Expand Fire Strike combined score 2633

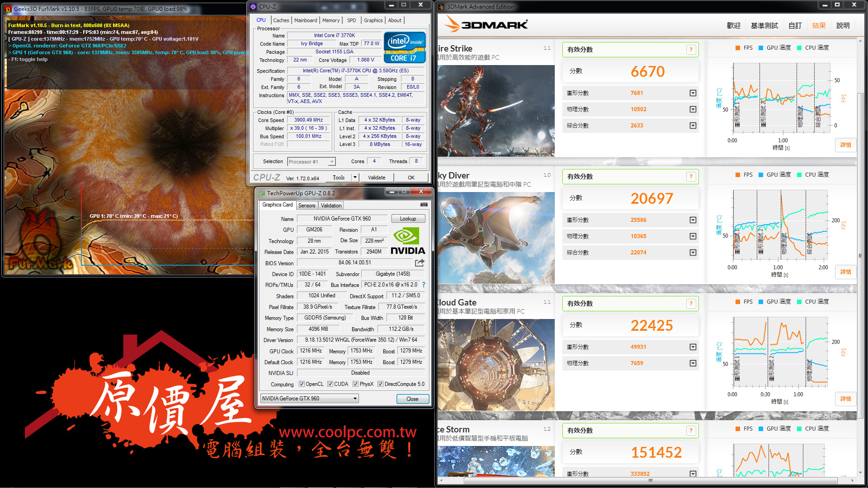[693, 126]
